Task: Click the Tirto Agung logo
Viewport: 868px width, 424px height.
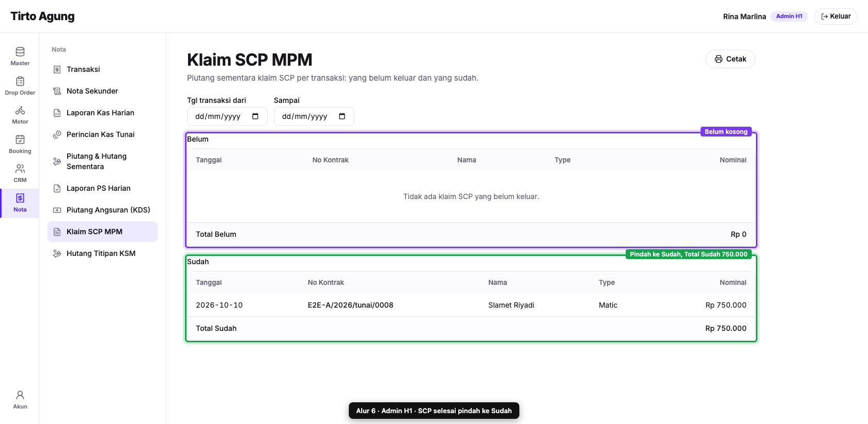Action: pos(42,17)
